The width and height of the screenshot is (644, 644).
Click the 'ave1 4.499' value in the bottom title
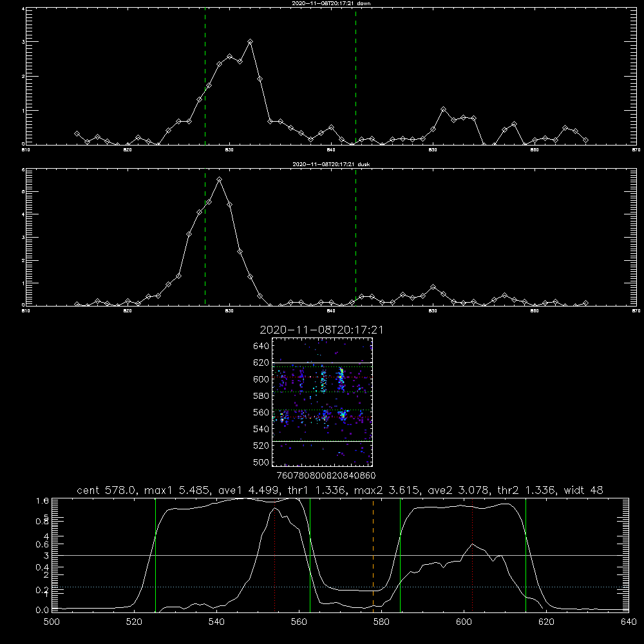pos(248,490)
